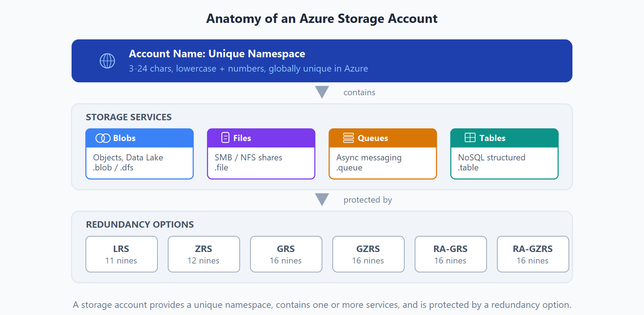Click '12 nines' under ZRS
The image size is (644, 315).
[x=204, y=261]
